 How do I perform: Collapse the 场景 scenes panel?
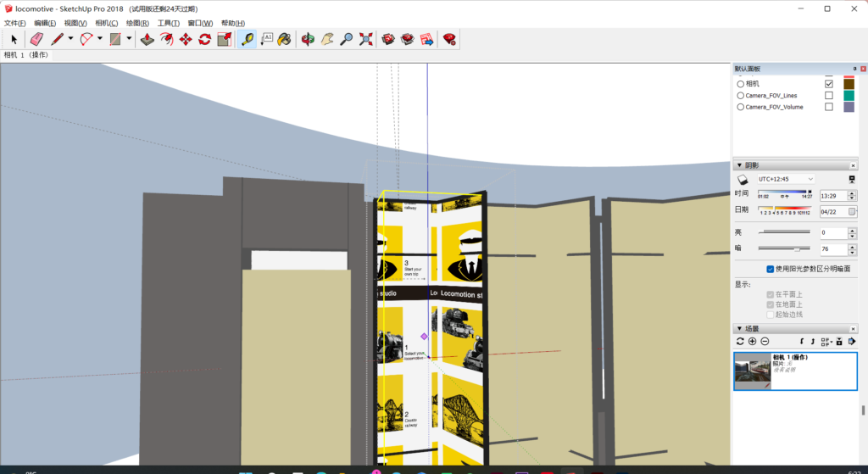739,328
